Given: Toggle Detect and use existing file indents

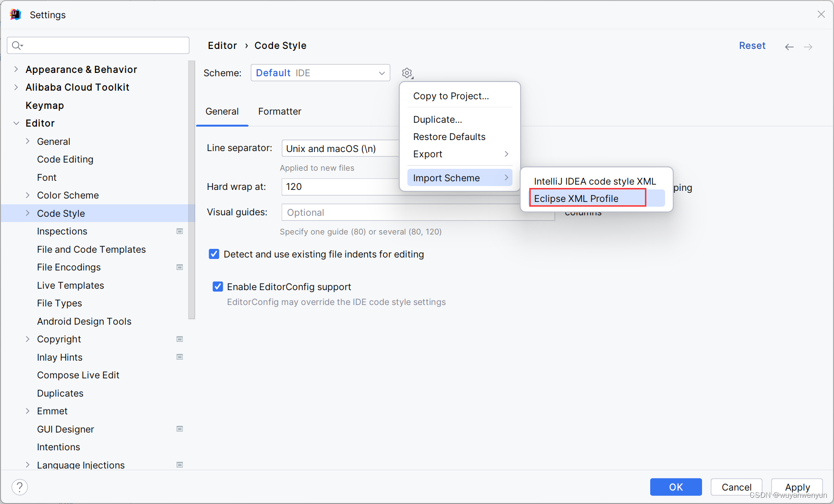Looking at the screenshot, I should (214, 254).
